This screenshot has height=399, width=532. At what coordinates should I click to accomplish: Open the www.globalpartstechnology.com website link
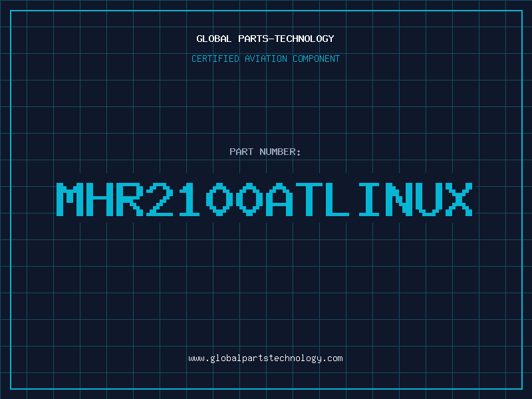point(265,358)
